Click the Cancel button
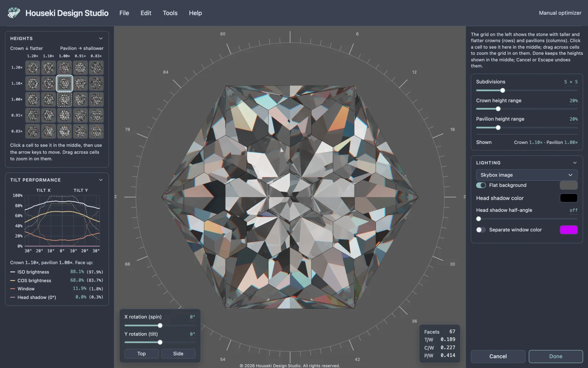 click(x=498, y=356)
